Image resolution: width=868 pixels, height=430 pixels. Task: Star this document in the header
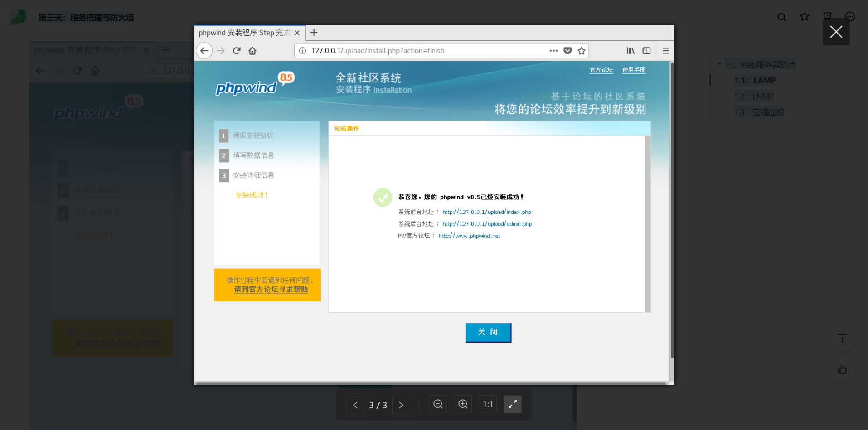pos(805,17)
